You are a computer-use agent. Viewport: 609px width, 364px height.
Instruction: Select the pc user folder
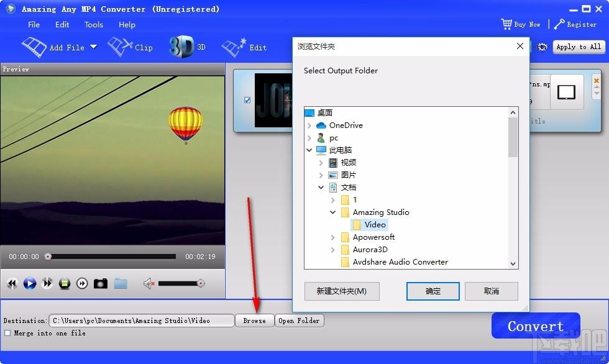(334, 138)
